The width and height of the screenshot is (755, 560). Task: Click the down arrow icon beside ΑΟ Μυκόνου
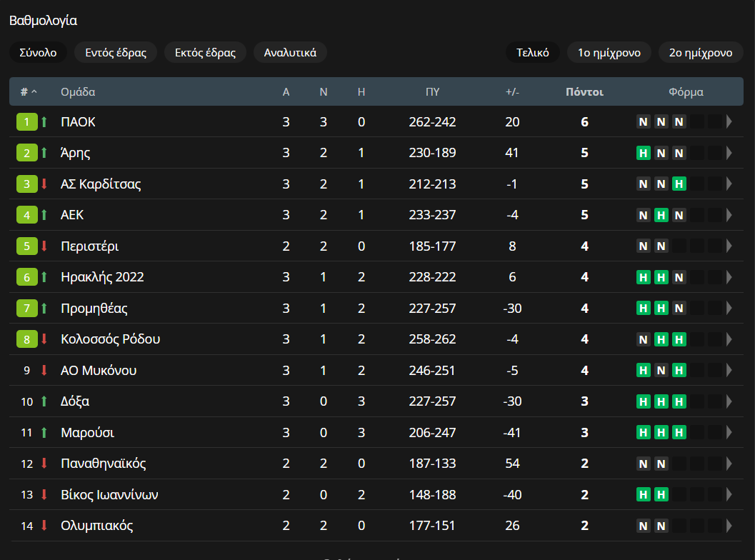44,370
